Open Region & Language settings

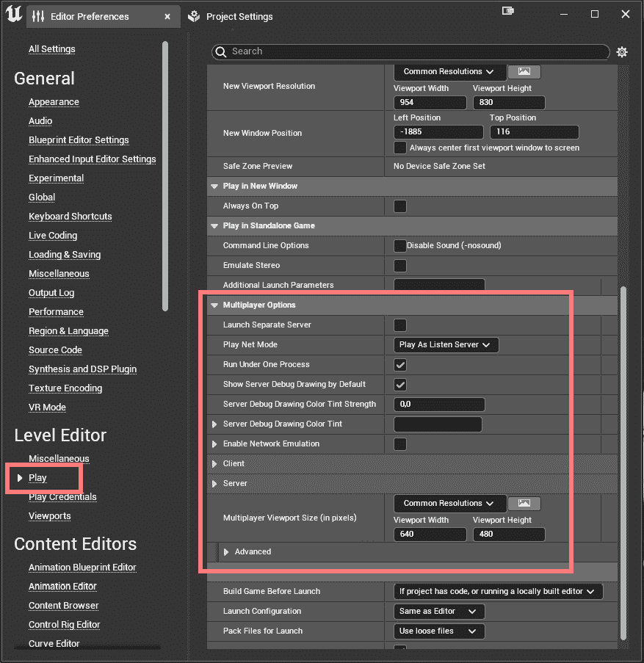point(68,331)
